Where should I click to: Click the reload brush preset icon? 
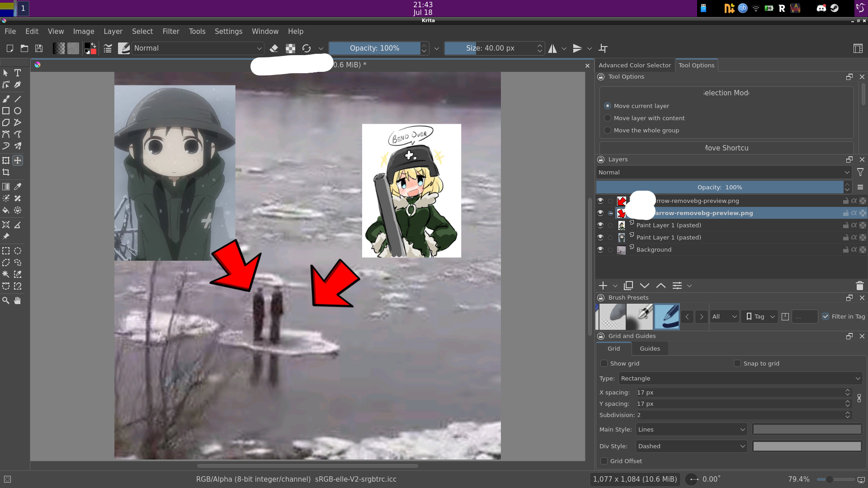click(307, 48)
